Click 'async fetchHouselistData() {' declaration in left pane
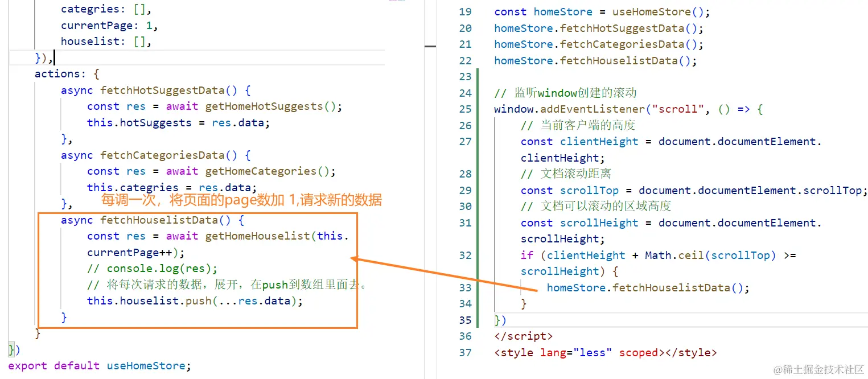The height and width of the screenshot is (379, 868). (153, 220)
